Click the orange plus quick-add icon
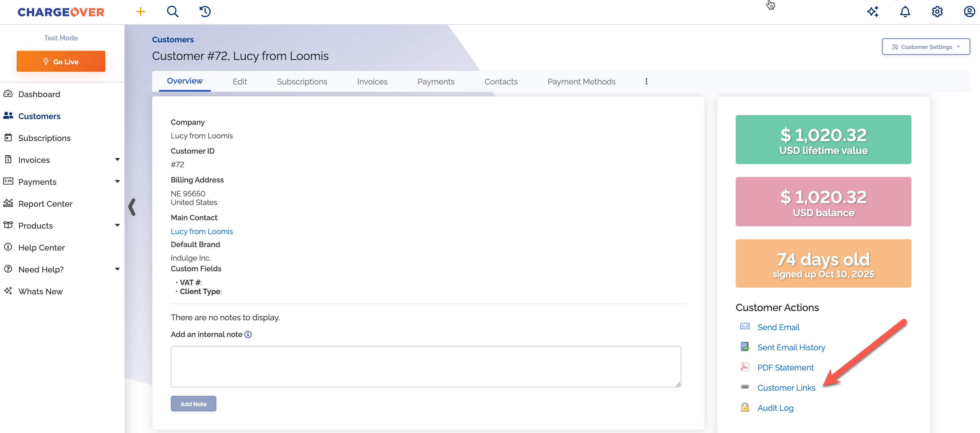This screenshot has height=433, width=980. click(x=140, y=12)
